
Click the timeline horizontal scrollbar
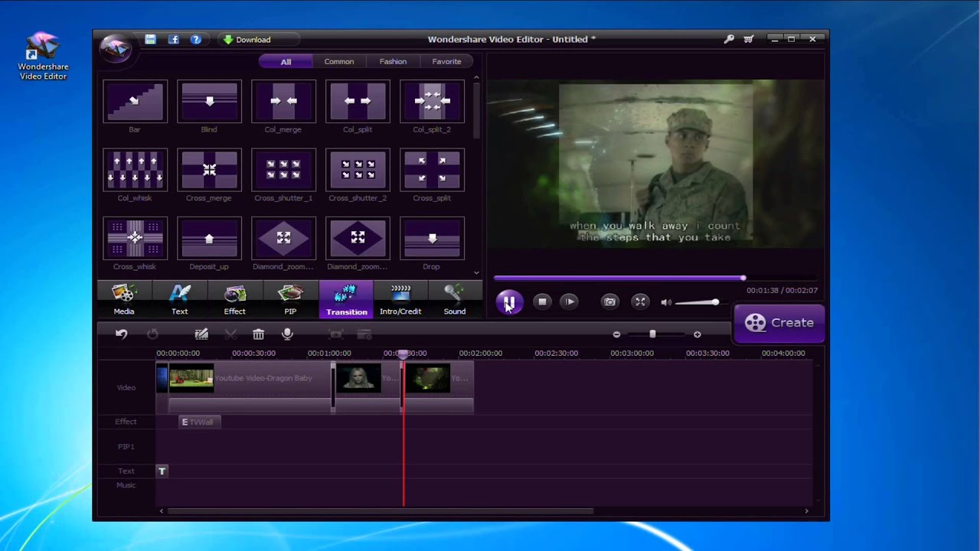tap(381, 511)
